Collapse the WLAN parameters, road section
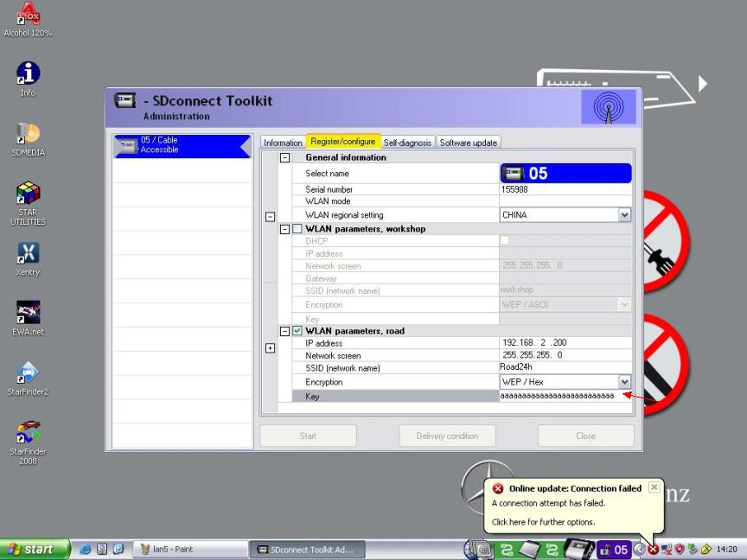 [x=284, y=331]
